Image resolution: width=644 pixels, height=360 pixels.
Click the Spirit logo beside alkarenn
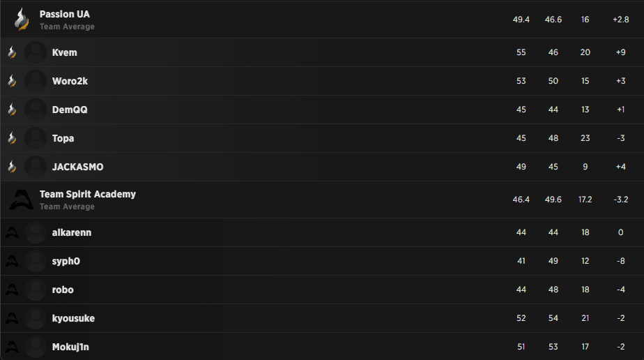pyautogui.click(x=12, y=232)
